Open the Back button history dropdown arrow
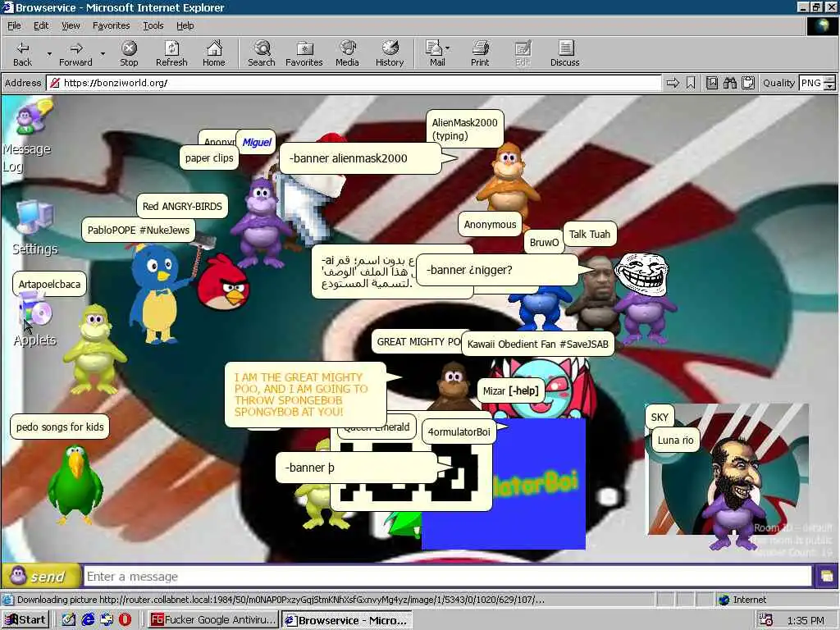 [49, 53]
